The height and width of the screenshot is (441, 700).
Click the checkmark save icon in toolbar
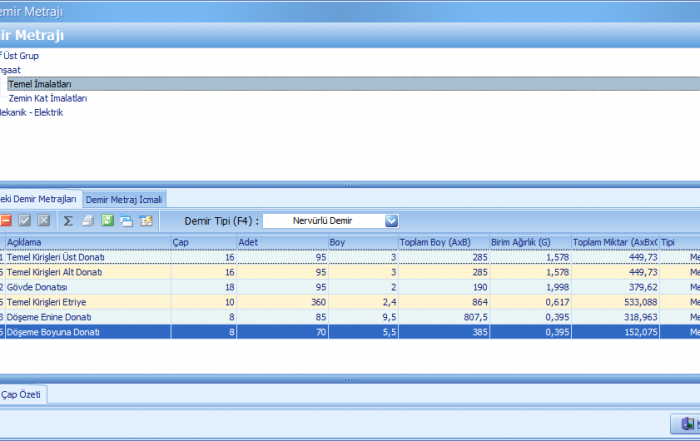tap(26, 220)
